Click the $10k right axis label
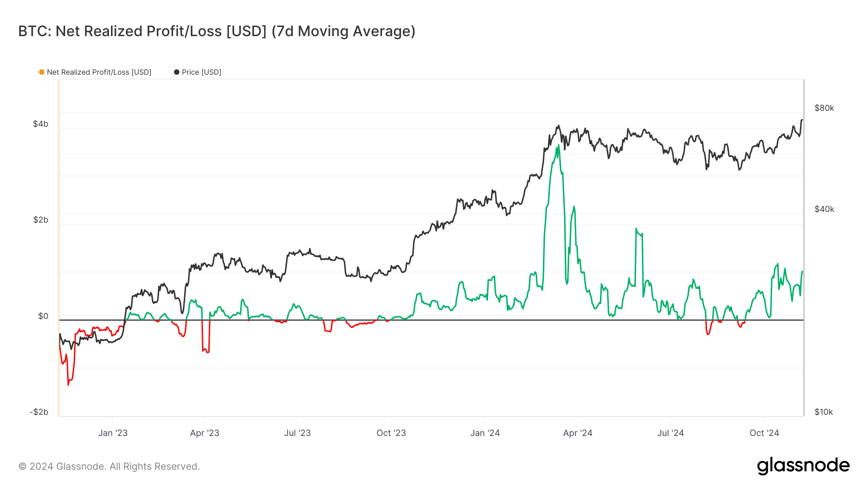Image resolution: width=868 pixels, height=488 pixels. tap(824, 412)
